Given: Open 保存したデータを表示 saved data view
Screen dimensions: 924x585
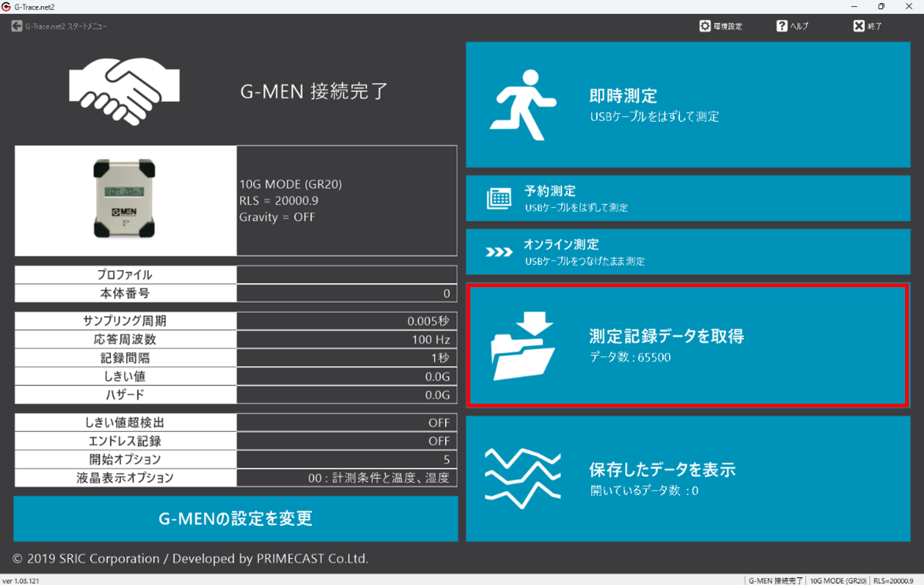Looking at the screenshot, I should click(x=688, y=479).
